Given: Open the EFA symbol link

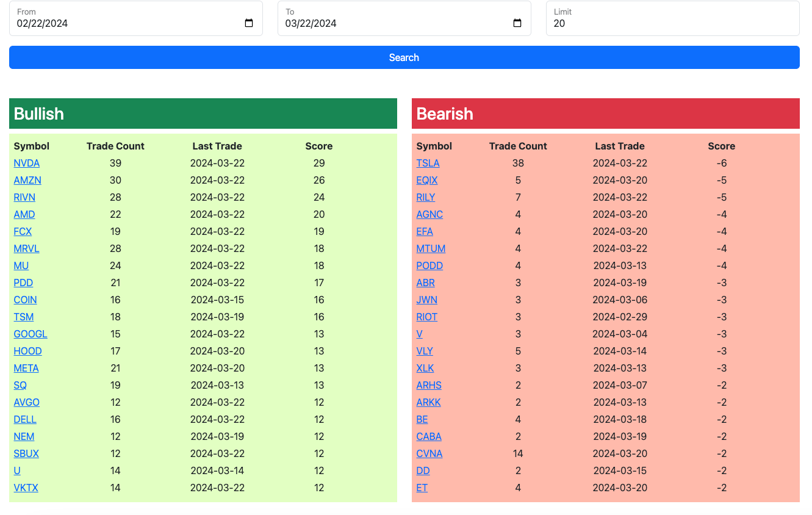Looking at the screenshot, I should [x=425, y=231].
